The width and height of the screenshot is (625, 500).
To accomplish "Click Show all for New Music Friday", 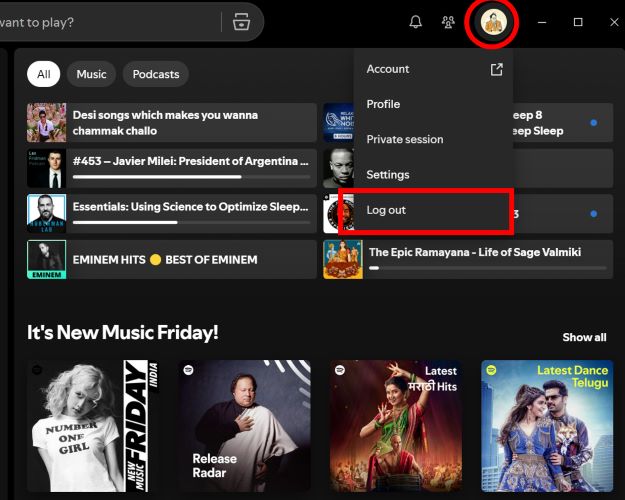I will [x=584, y=337].
